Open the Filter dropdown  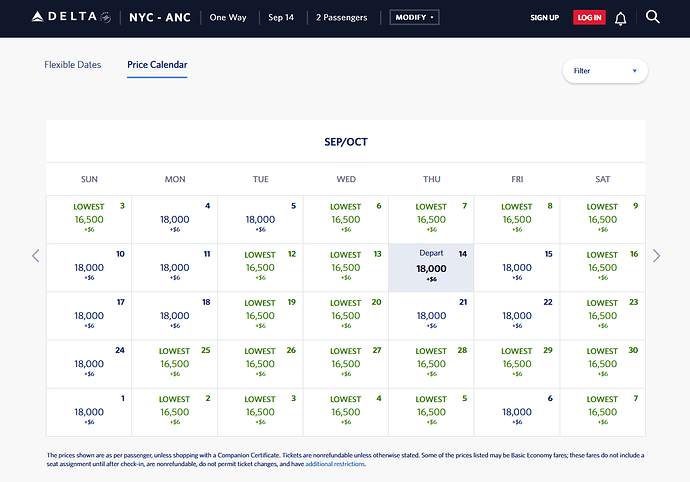point(605,71)
